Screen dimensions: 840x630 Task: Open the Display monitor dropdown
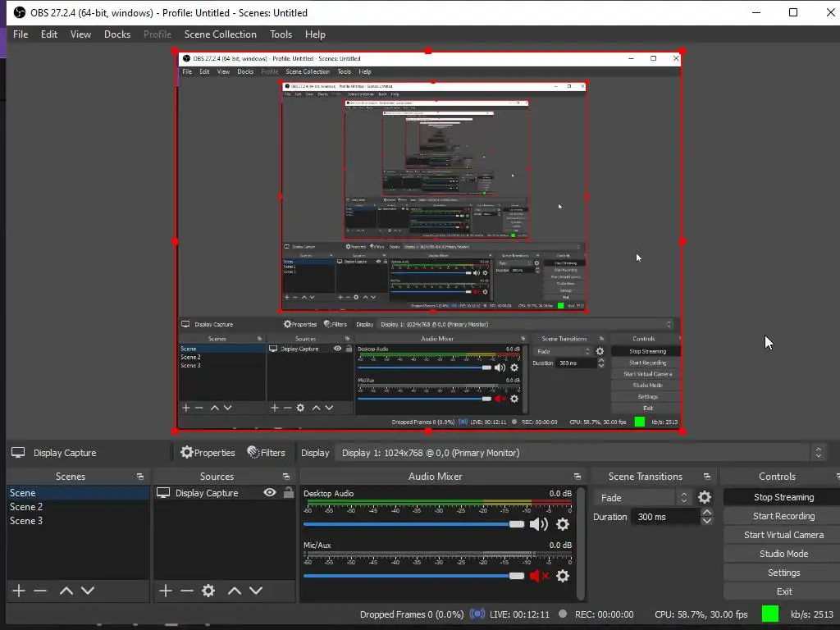pyautogui.click(x=580, y=453)
